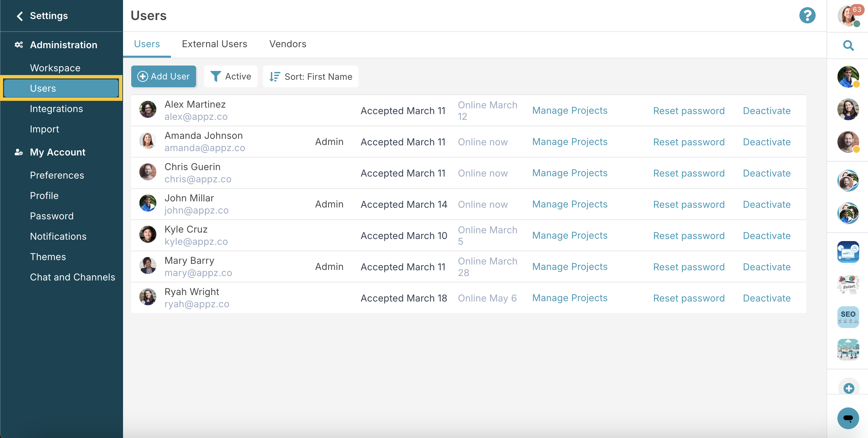This screenshot has height=438, width=868.
Task: Open Themes settings
Action: pos(48,257)
